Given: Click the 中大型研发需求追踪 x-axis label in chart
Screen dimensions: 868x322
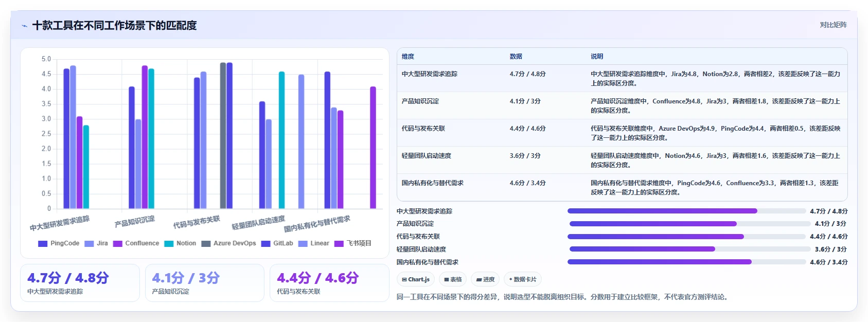Looking at the screenshot, I should (60, 223).
